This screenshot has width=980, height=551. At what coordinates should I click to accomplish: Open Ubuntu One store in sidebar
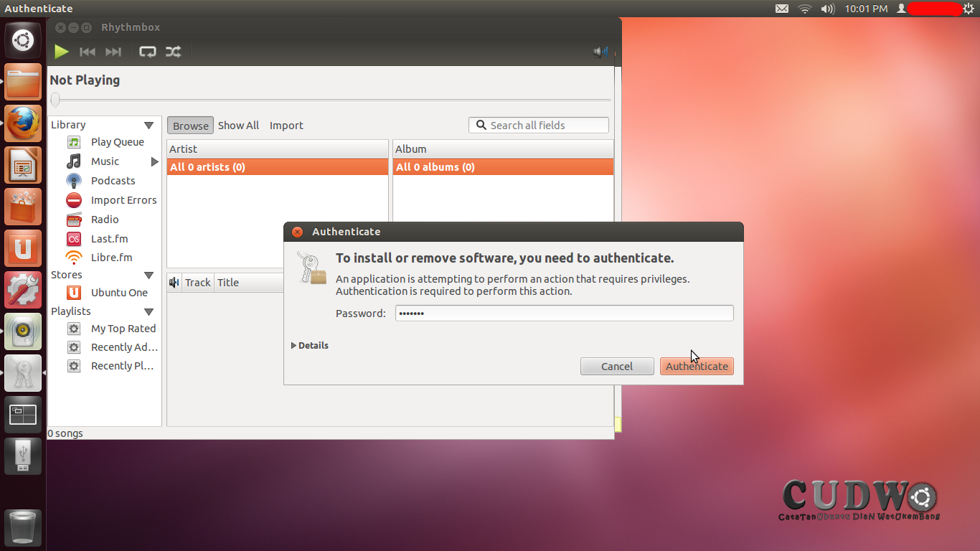[119, 293]
